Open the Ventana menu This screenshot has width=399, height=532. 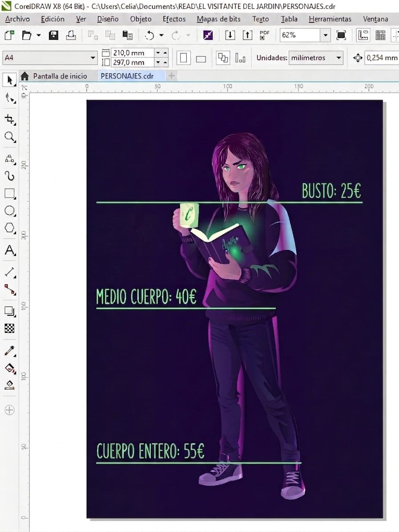(375, 19)
